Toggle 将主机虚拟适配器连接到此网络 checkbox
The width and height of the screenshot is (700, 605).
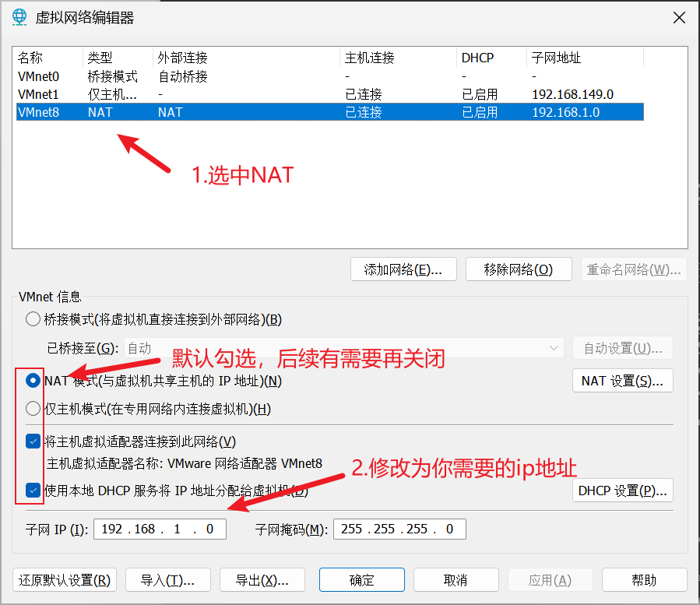tap(33, 441)
